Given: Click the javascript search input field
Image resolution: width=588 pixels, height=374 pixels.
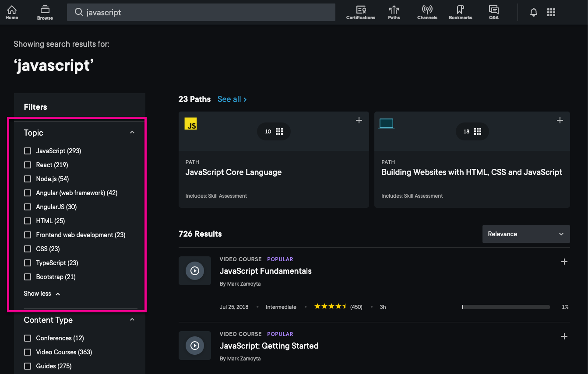Looking at the screenshot, I should pos(201,12).
